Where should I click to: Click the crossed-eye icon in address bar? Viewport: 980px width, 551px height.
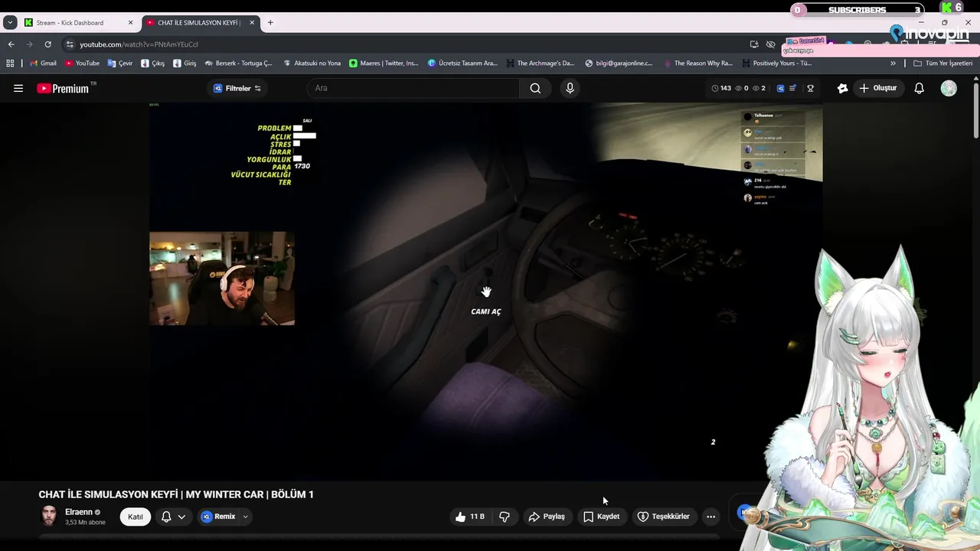[771, 44]
